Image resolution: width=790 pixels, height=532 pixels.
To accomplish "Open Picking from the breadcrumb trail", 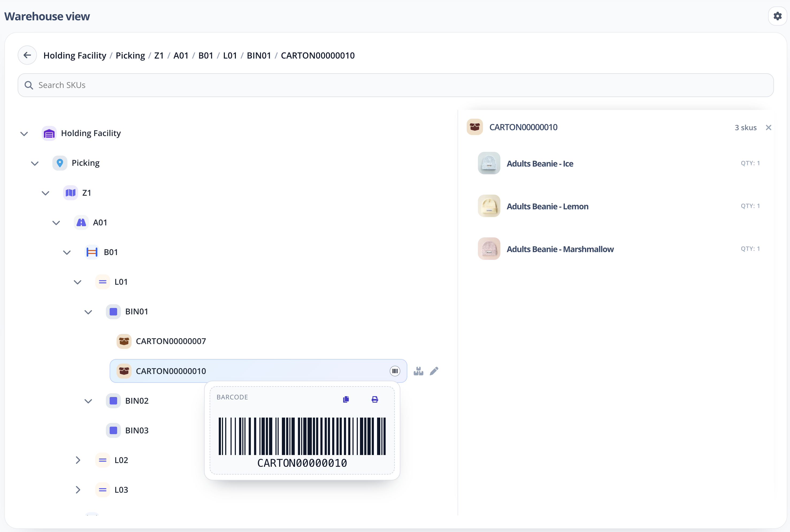I will [x=130, y=55].
